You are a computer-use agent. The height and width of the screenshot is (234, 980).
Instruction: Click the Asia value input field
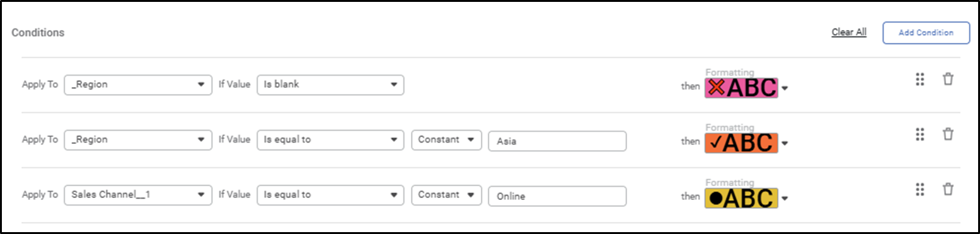point(557,141)
